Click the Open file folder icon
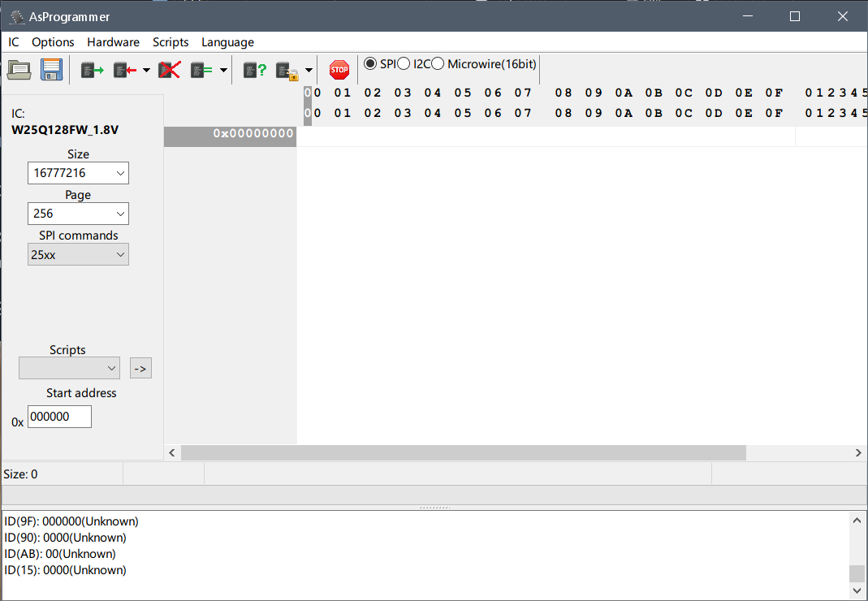This screenshot has width=868, height=601. 19,70
